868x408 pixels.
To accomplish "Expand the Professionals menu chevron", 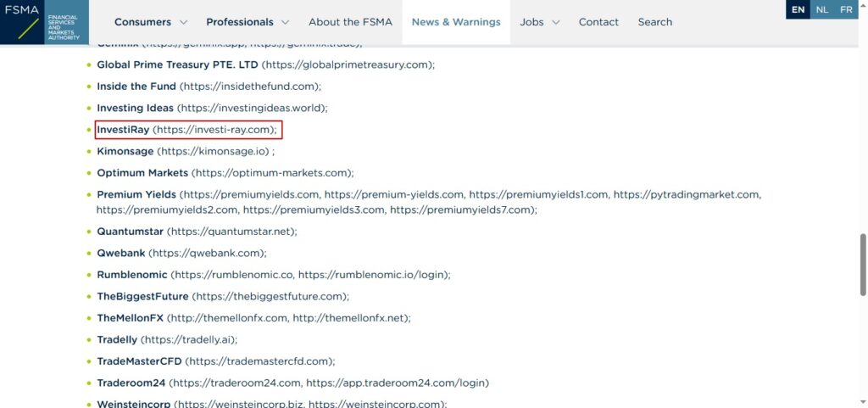I will (285, 23).
